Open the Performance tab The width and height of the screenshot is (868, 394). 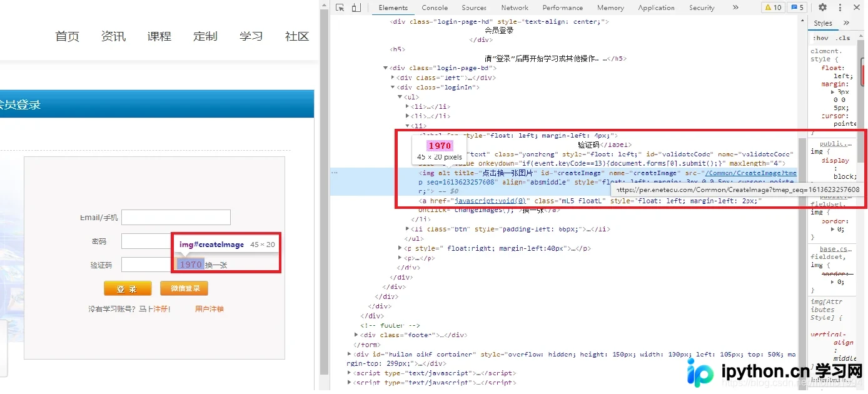[x=563, y=8]
